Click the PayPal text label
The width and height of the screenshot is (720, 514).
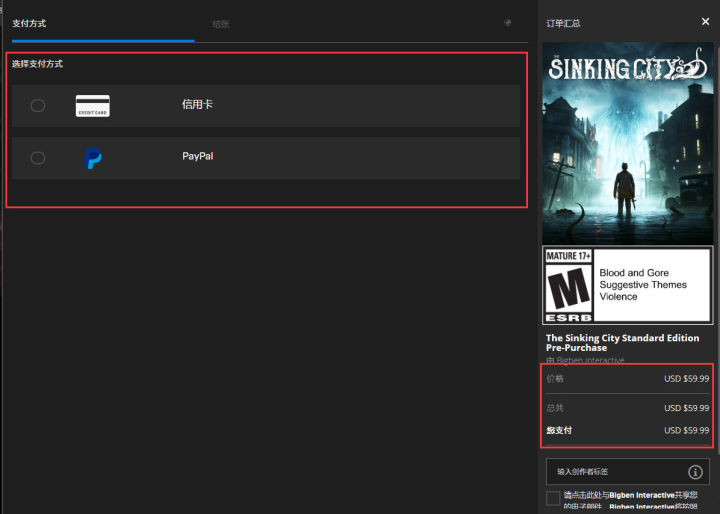click(197, 157)
